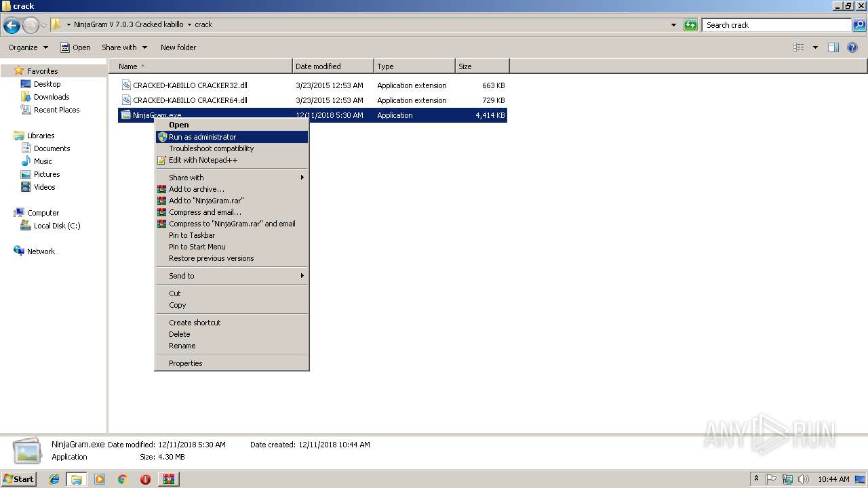Choose Copy from the context menu
This screenshot has width=868, height=488.
(231, 305)
